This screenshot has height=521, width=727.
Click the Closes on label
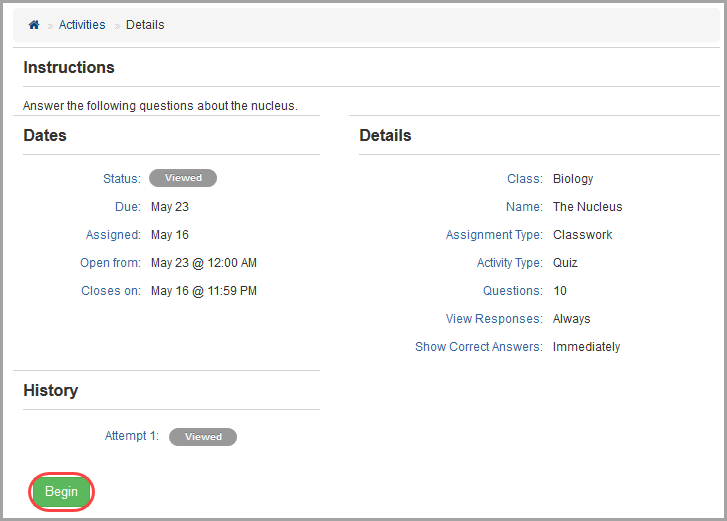111,291
